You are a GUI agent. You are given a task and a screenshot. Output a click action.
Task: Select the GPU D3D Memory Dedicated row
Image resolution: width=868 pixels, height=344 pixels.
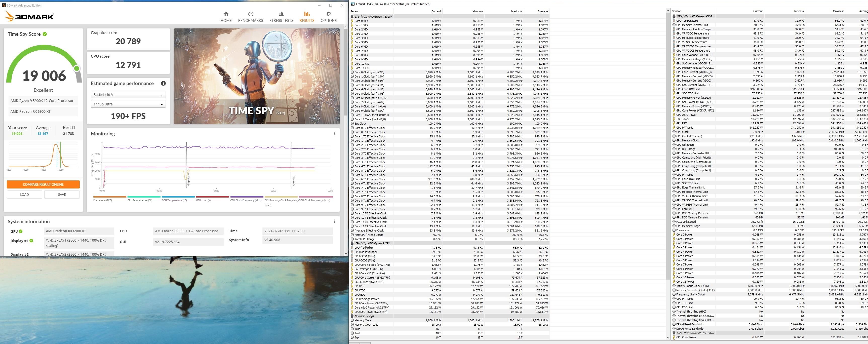770,213
